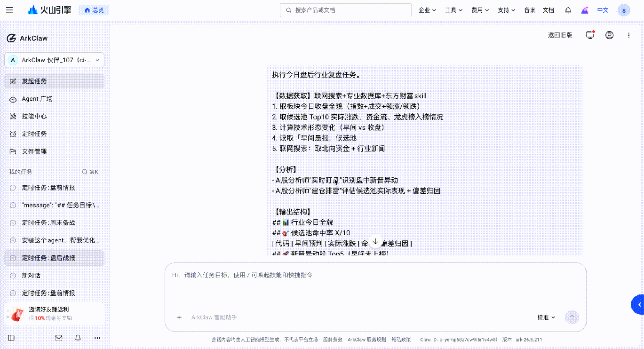
Task: Expand the 费用 menu
Action: point(480,10)
